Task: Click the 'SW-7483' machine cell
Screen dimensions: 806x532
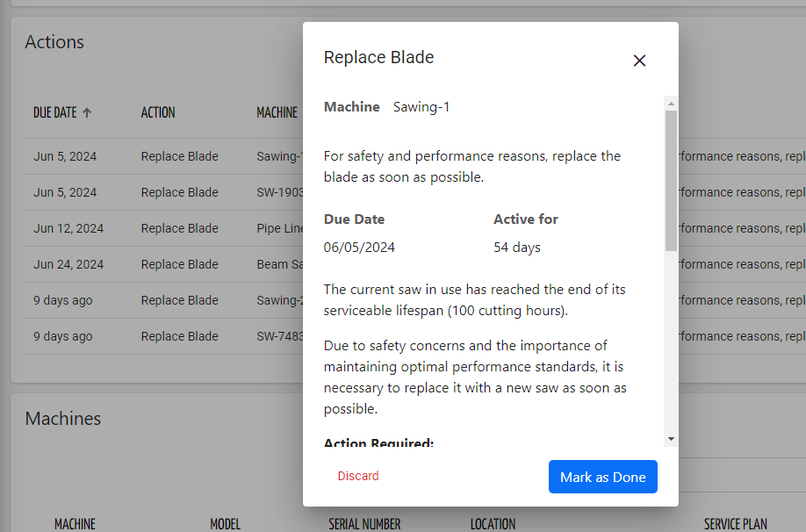Action: pos(280,336)
